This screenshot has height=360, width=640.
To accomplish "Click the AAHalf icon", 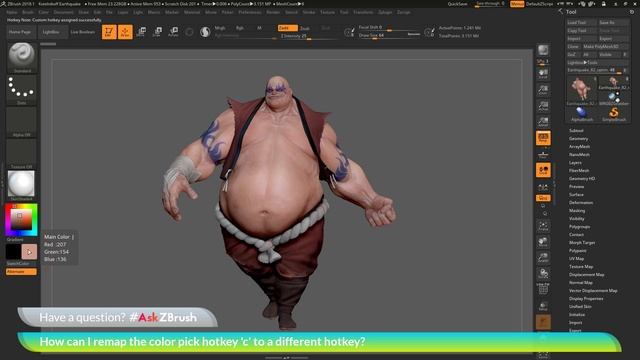I will 543,122.
